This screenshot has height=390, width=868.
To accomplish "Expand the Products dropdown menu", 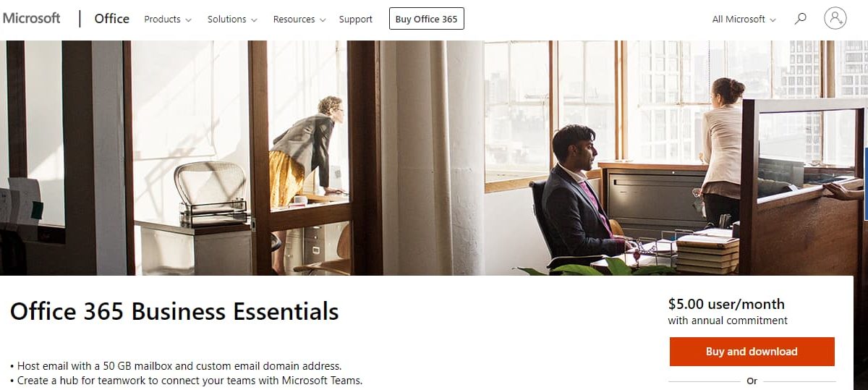I will (168, 20).
